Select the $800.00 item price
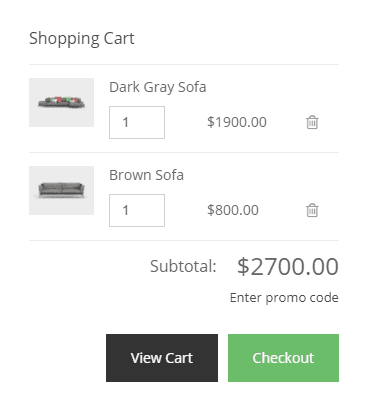 (x=233, y=210)
